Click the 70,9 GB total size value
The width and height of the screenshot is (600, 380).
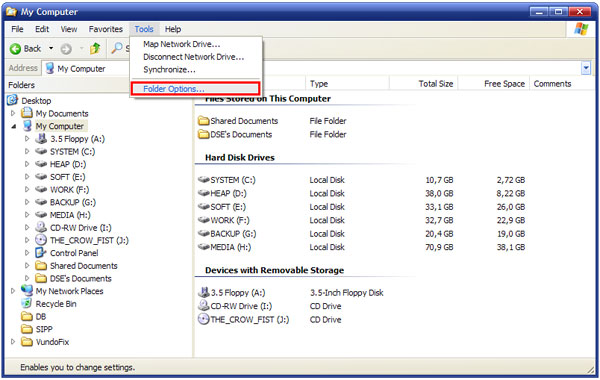click(x=439, y=247)
